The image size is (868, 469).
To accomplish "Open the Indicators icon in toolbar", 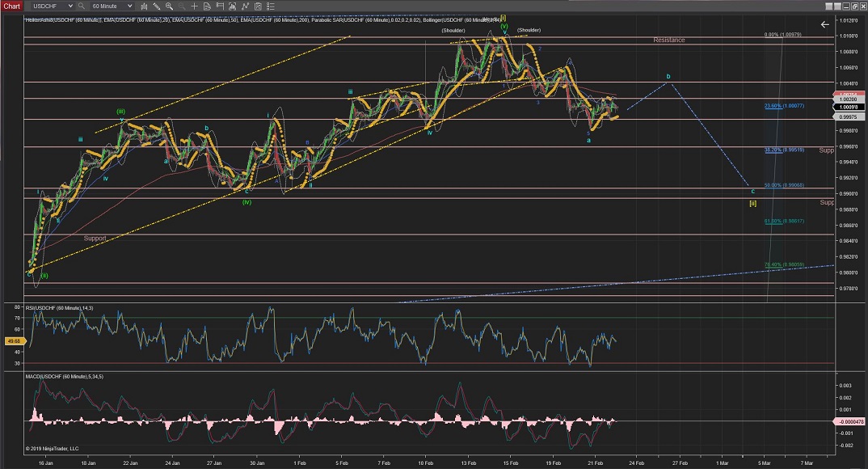I will pyautogui.click(x=245, y=6).
